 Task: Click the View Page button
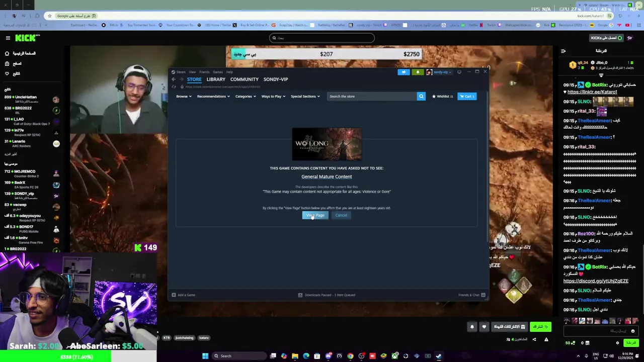(315, 215)
